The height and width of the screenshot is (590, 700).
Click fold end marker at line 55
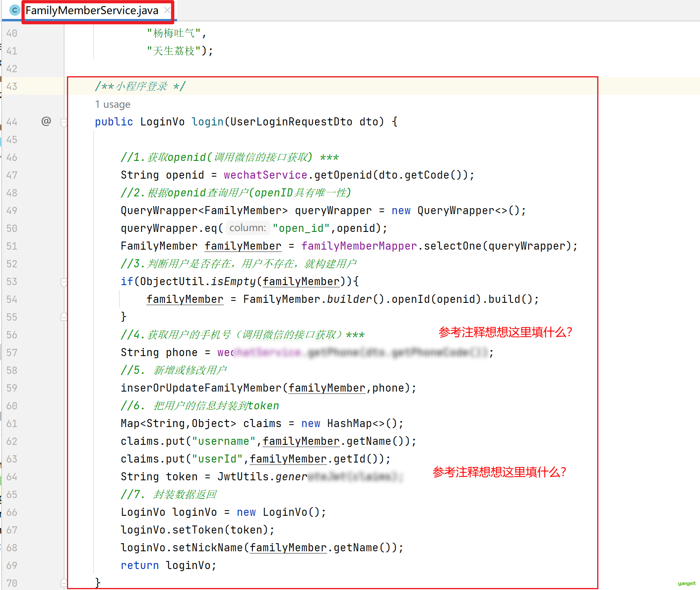(64, 317)
